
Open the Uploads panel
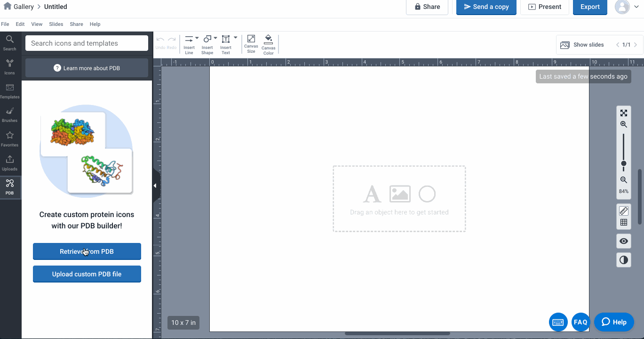pyautogui.click(x=9, y=162)
